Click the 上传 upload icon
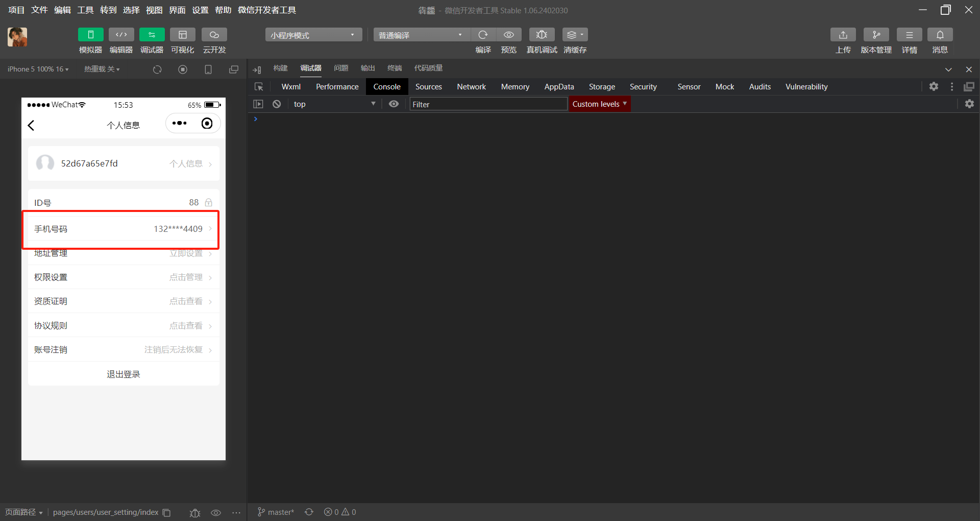The height and width of the screenshot is (521, 980). 843,35
